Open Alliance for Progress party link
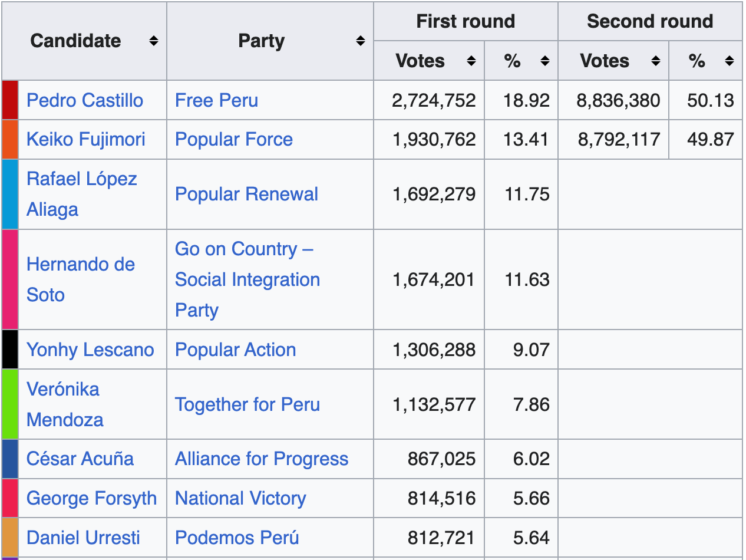Screen dimensions: 746x560 coord(262,459)
